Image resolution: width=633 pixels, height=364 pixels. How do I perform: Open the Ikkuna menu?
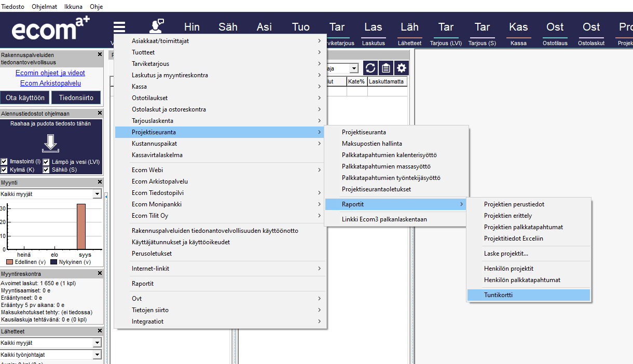tap(74, 7)
